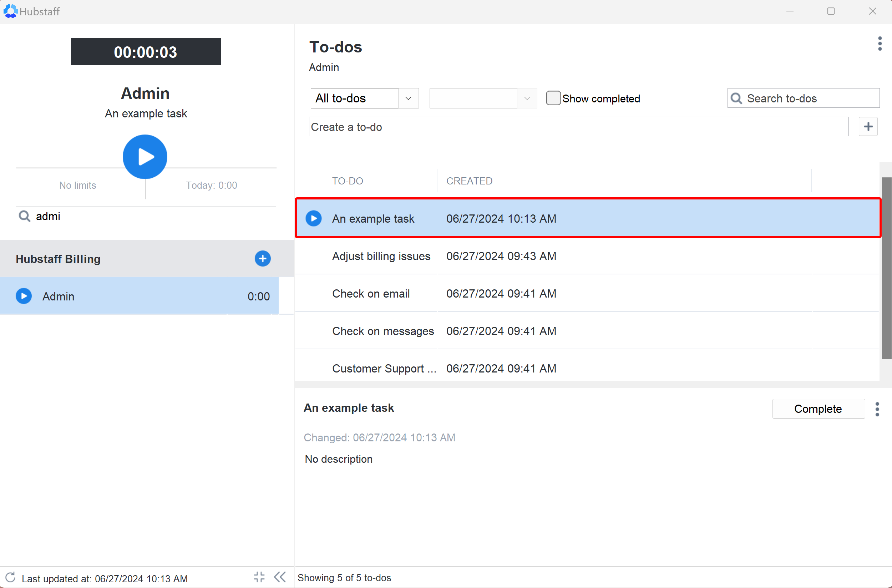Sort by the CREATED column header
This screenshot has width=892, height=588.
point(469,181)
